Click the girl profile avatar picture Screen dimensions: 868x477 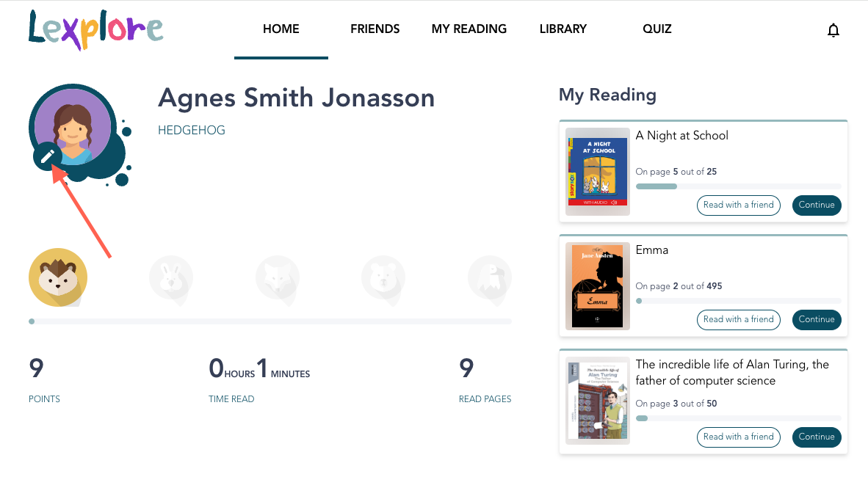(x=72, y=125)
